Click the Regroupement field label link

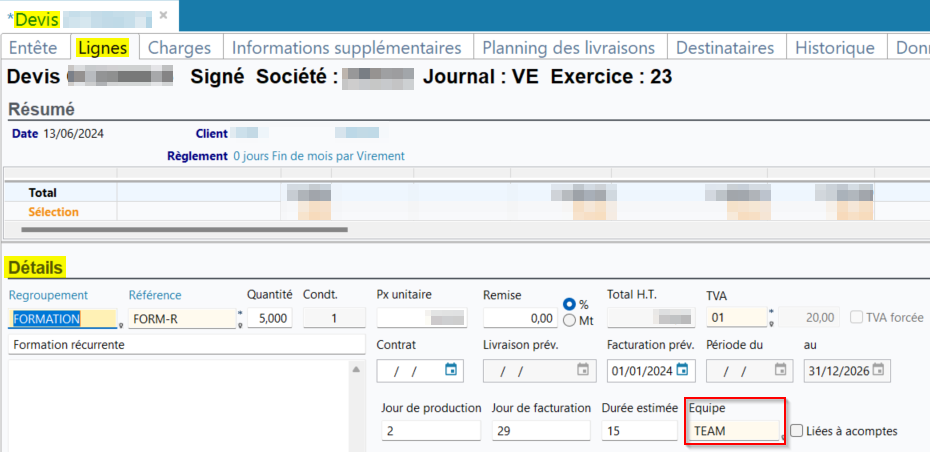pyautogui.click(x=48, y=295)
